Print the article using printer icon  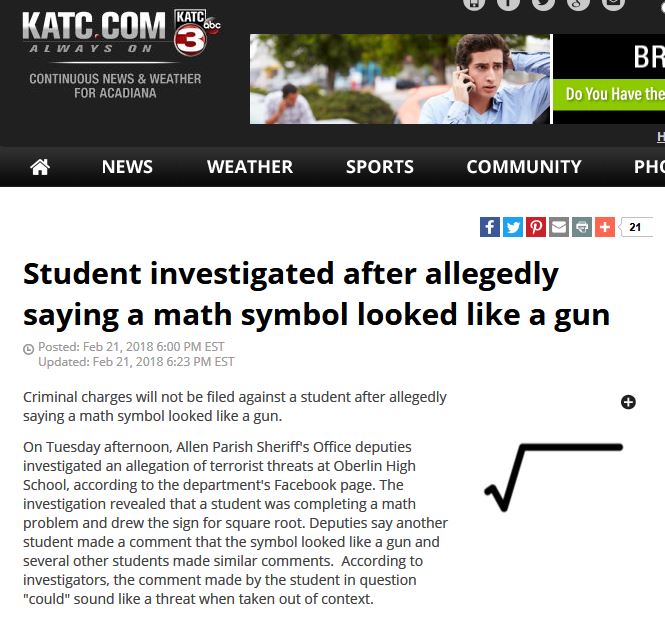[582, 227]
